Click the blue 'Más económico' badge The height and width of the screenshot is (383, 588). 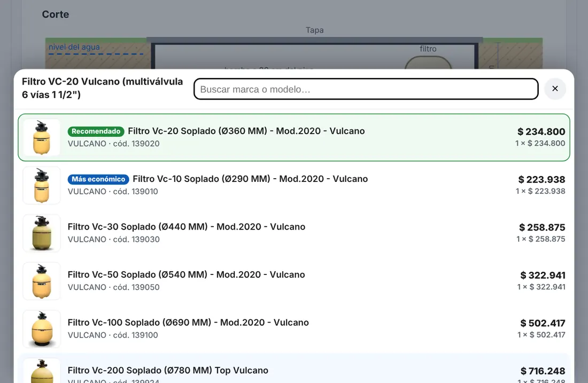pos(98,179)
